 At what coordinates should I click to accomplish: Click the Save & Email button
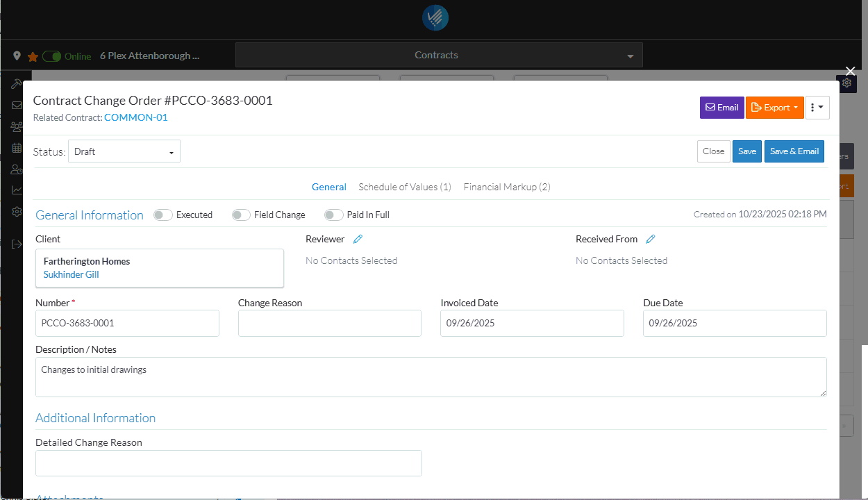[x=794, y=151]
